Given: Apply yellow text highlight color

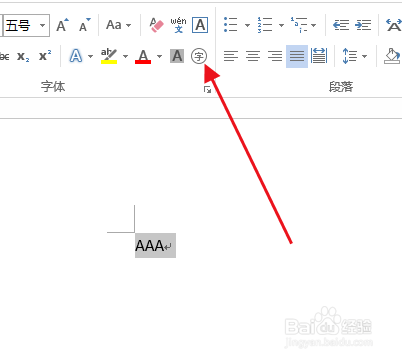Looking at the screenshot, I should (109, 56).
